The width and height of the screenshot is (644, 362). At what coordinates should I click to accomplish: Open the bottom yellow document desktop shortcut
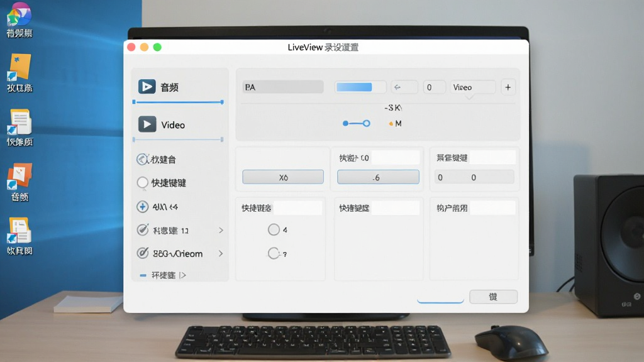(x=19, y=231)
